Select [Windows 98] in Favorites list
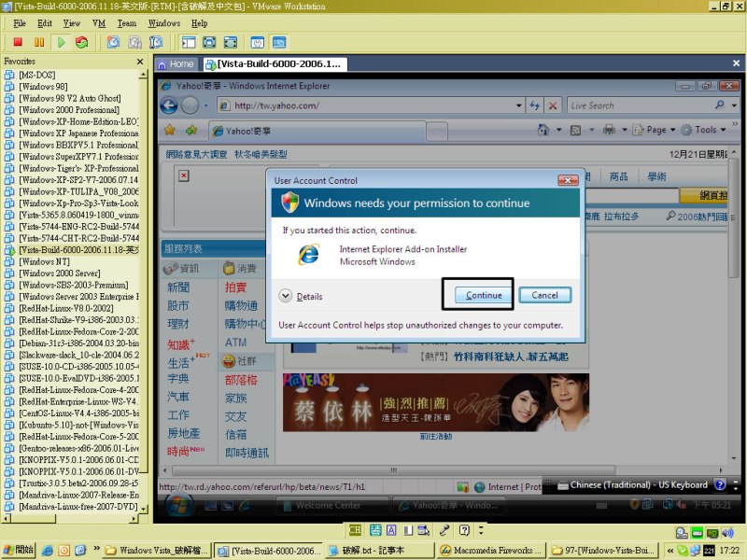 pos(43,87)
